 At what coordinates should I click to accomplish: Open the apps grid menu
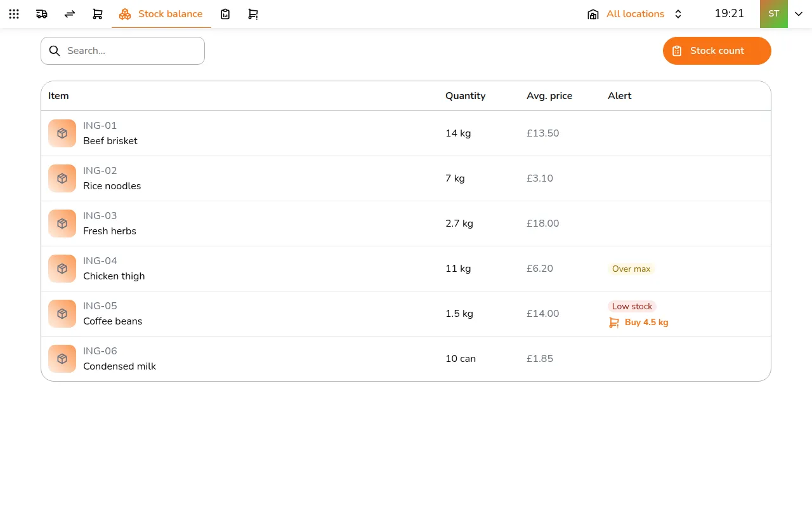(x=14, y=14)
